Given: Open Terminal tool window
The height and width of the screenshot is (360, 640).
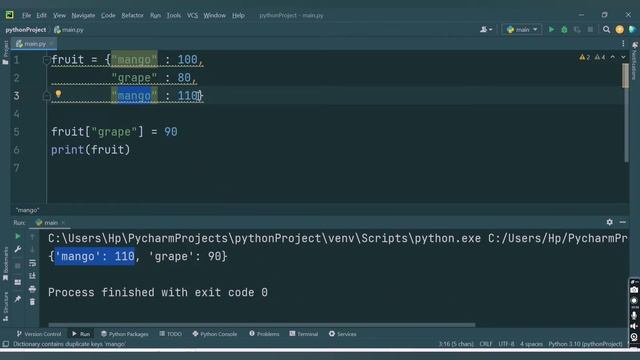Looking at the screenshot, I should pos(304,334).
